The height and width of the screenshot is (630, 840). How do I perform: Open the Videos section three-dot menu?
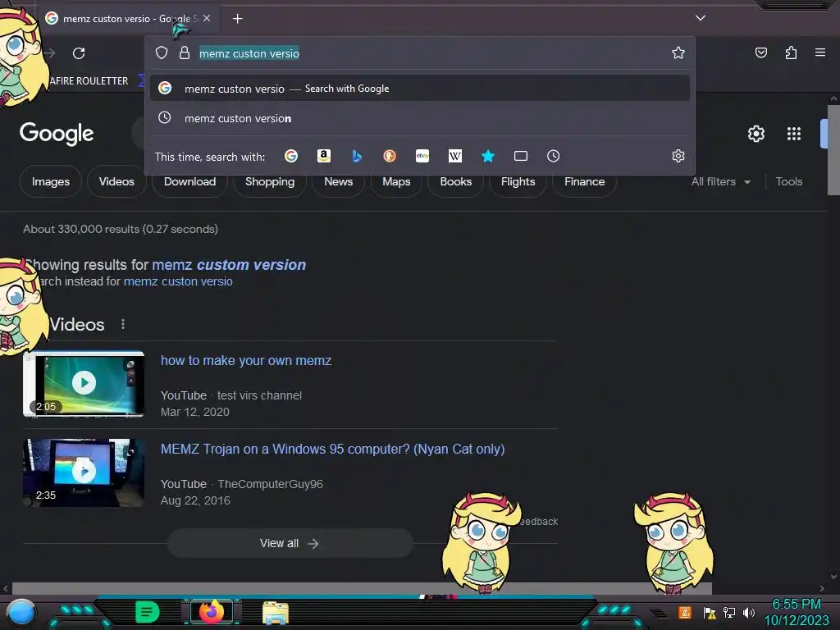tap(123, 324)
